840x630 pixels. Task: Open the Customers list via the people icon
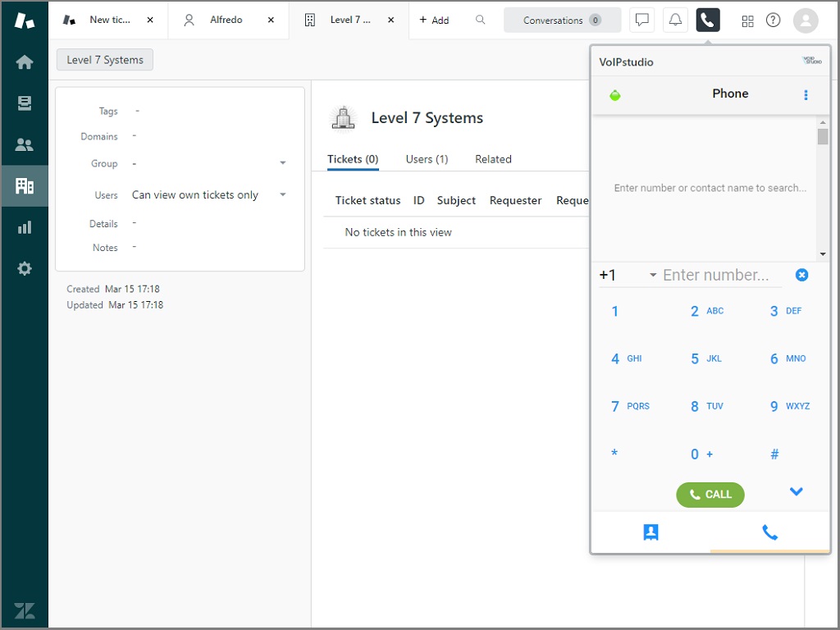click(25, 144)
